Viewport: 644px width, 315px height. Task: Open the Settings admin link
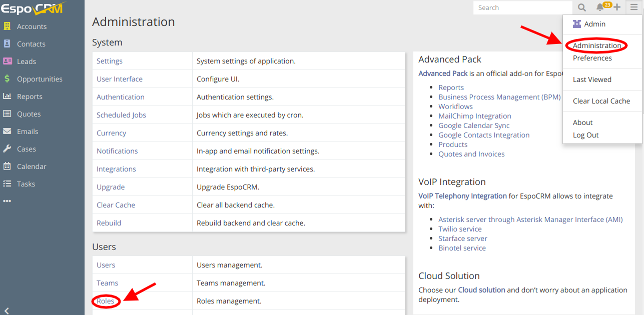[110, 61]
